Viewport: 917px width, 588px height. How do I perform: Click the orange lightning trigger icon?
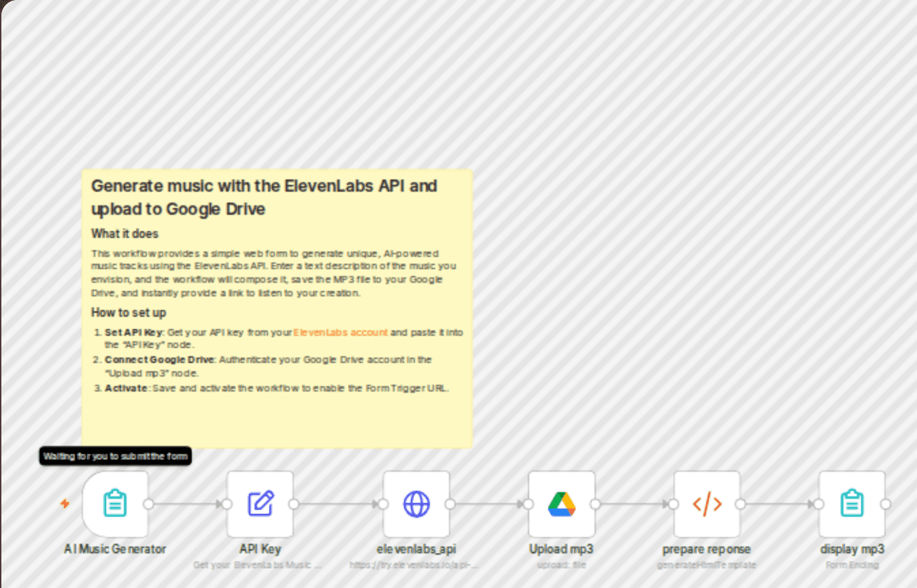[65, 504]
